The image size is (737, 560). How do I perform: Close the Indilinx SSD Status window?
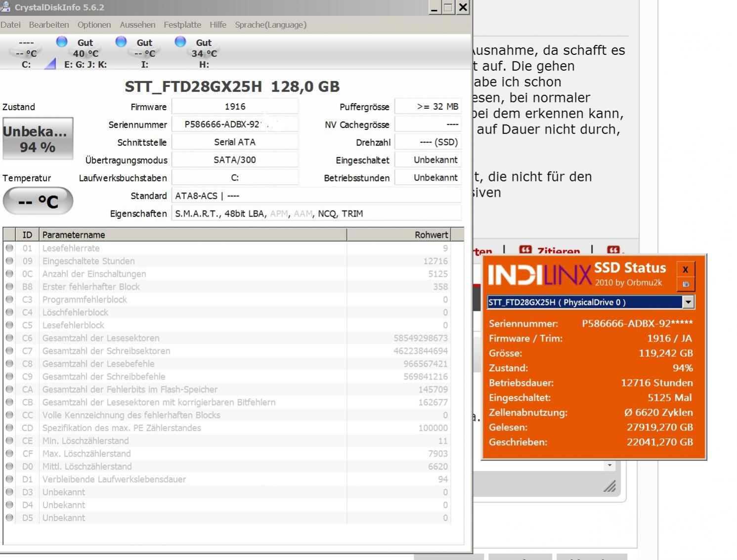pyautogui.click(x=686, y=269)
